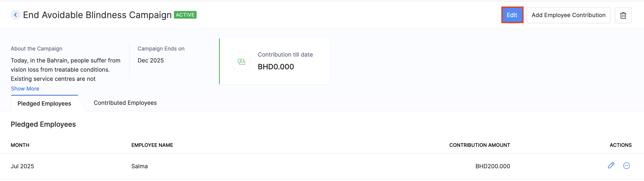Click the green ACTIVE status badge

pos(185,15)
